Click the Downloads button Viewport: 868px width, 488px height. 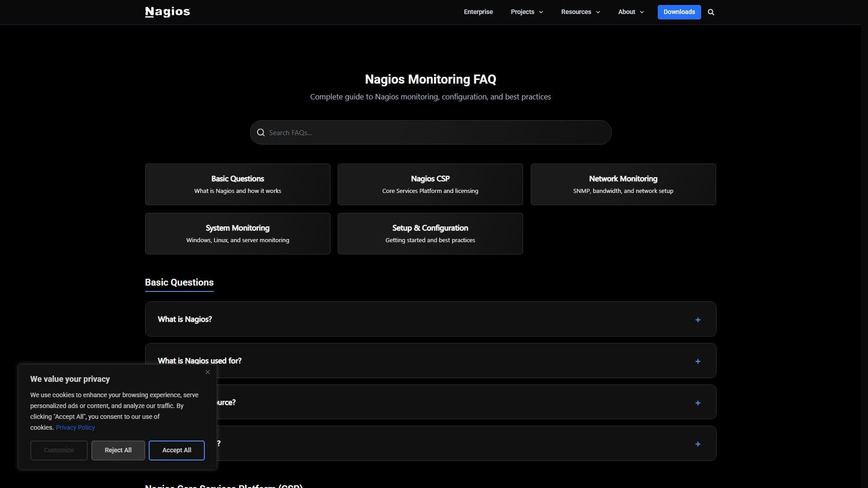(679, 12)
